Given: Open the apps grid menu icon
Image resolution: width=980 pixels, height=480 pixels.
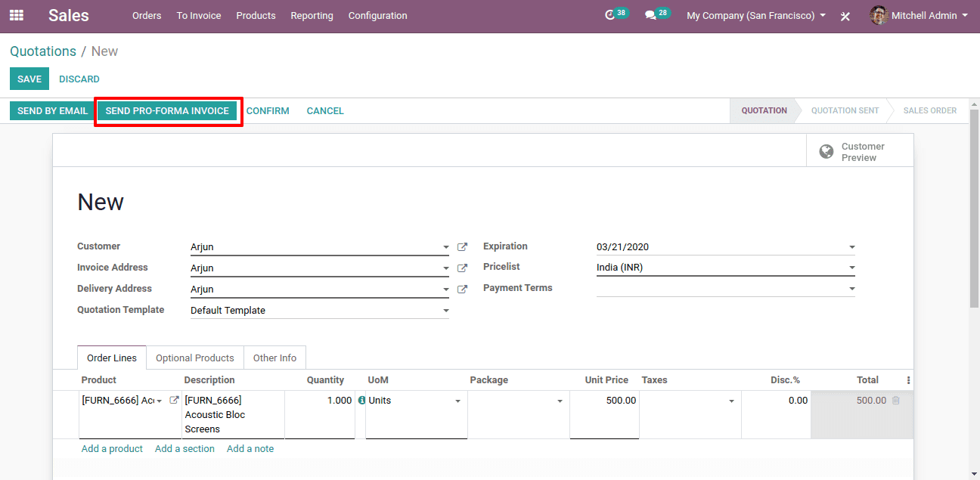Looking at the screenshot, I should (16, 15).
